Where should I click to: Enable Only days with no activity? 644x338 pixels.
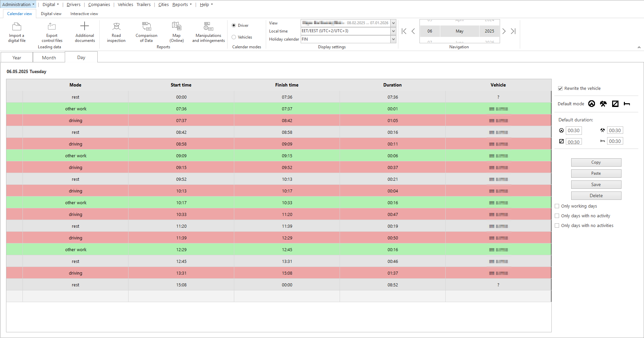[x=557, y=216]
